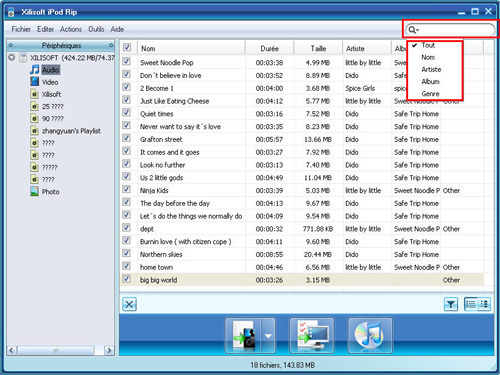Select the song 'Look no further'
Viewport: 500px width, 375px height.
[x=162, y=165]
